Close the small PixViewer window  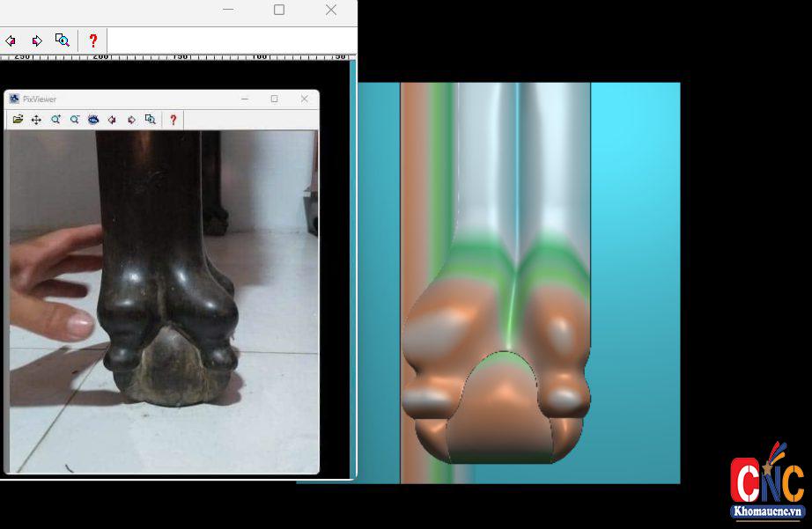click(x=305, y=99)
